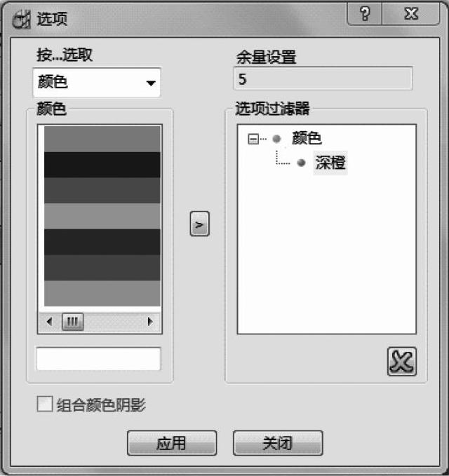Click the color list left scroll arrow
The image size is (449, 476).
pos(50,321)
